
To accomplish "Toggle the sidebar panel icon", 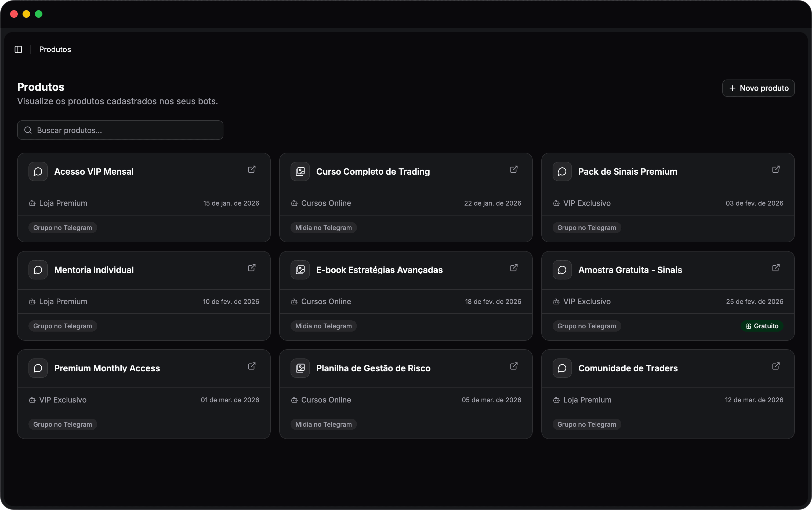I will coord(18,50).
